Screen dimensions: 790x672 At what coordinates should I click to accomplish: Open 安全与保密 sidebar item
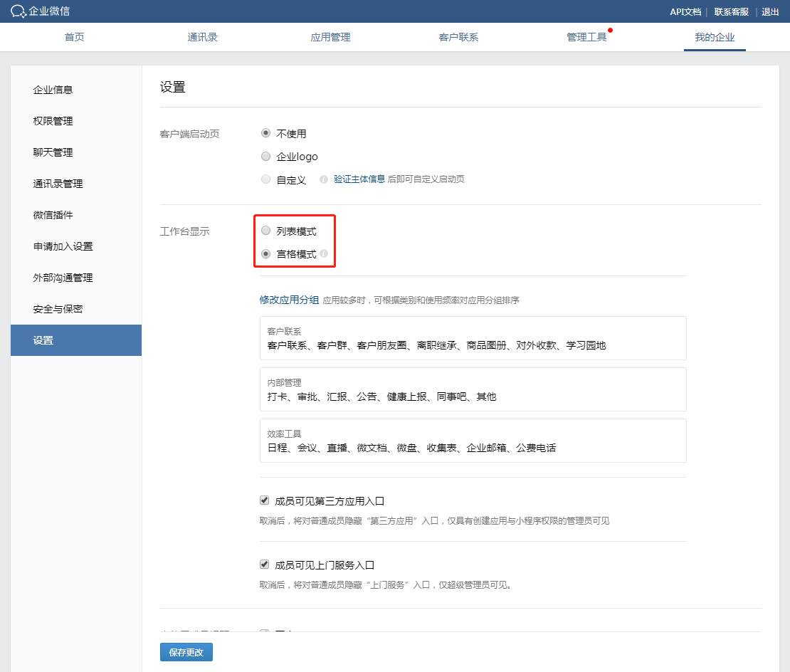coord(58,309)
